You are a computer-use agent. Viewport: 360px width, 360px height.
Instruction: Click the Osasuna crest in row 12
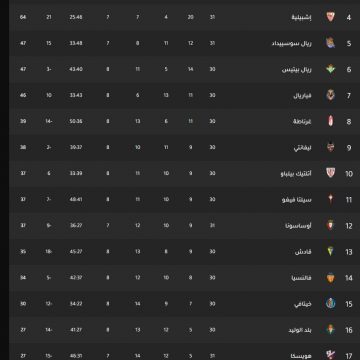coord(330,225)
